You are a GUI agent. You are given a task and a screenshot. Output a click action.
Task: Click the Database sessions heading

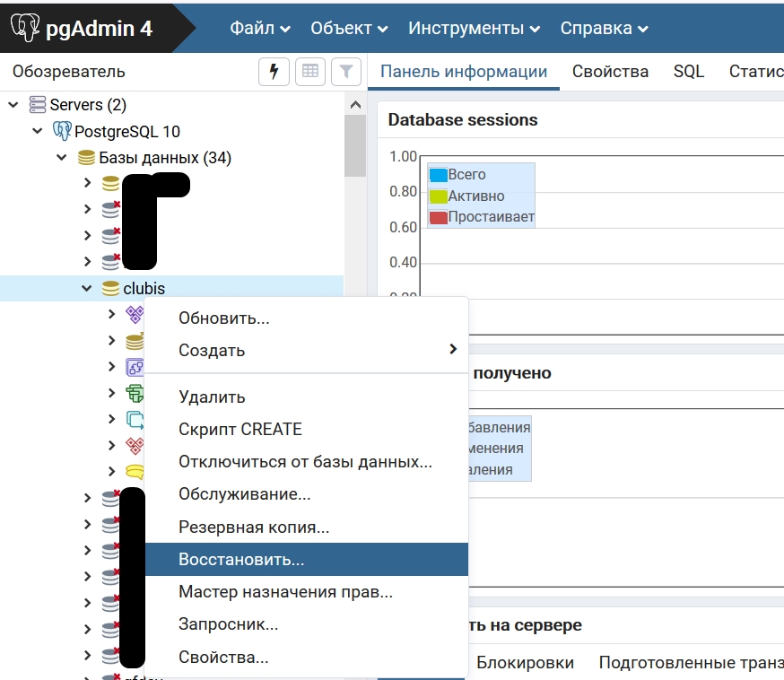[463, 120]
